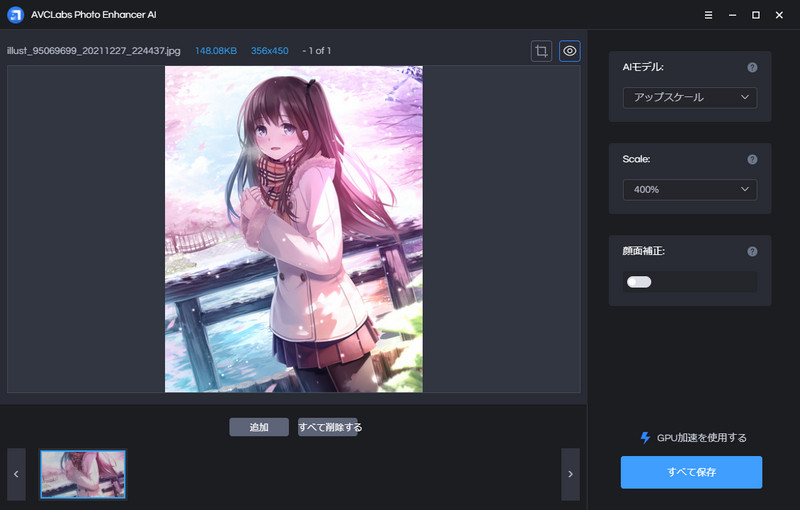The width and height of the screenshot is (800, 510).
Task: Click the 148.08KB file size text
Action: [x=216, y=51]
